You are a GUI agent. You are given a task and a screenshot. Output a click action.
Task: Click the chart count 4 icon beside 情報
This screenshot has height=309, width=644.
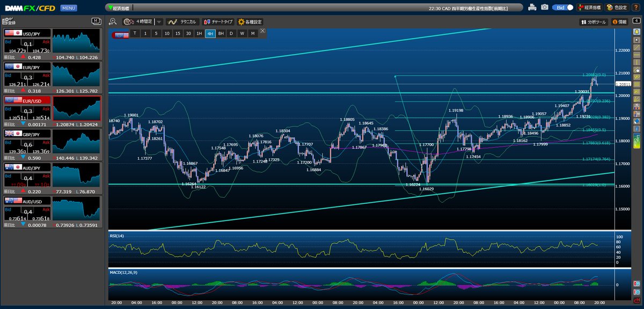pyautogui.click(x=636, y=21)
